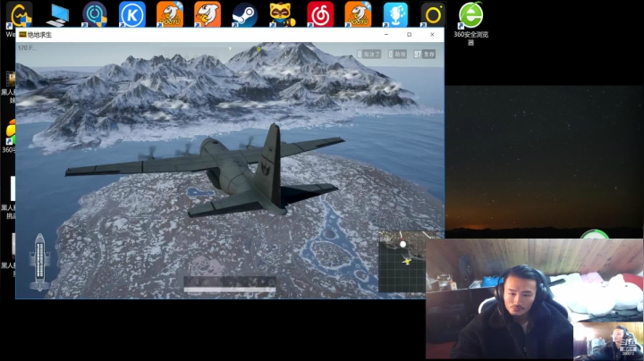644x361 pixels.
Task: Click the yellow plane marker on minimap
Action: click(407, 261)
